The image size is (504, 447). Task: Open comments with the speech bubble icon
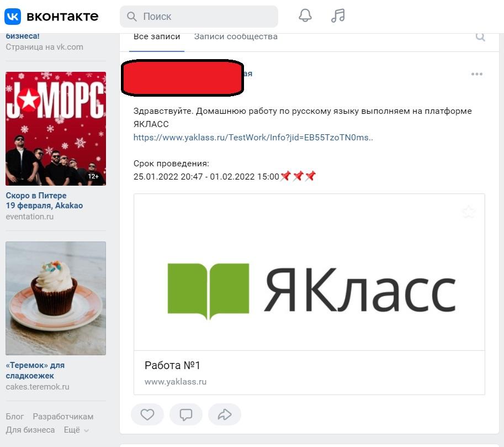[186, 414]
